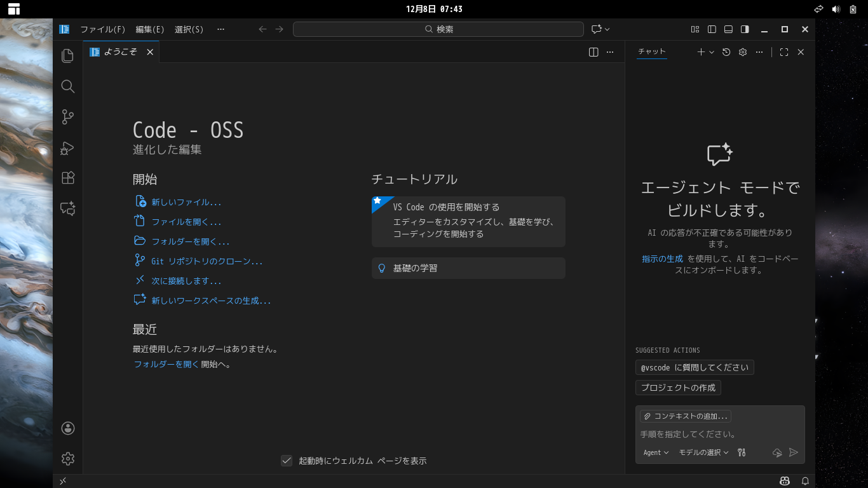
Task: Open remote connection indicator in status bar
Action: click(62, 481)
